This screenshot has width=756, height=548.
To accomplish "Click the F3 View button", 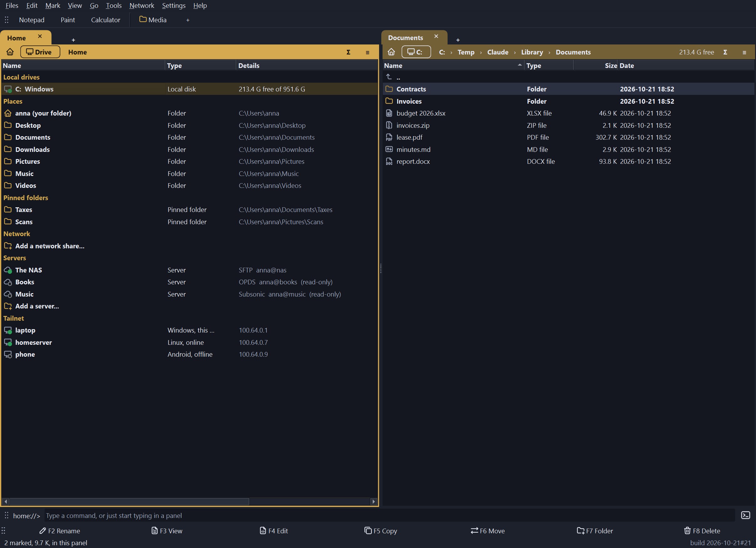I will (167, 531).
